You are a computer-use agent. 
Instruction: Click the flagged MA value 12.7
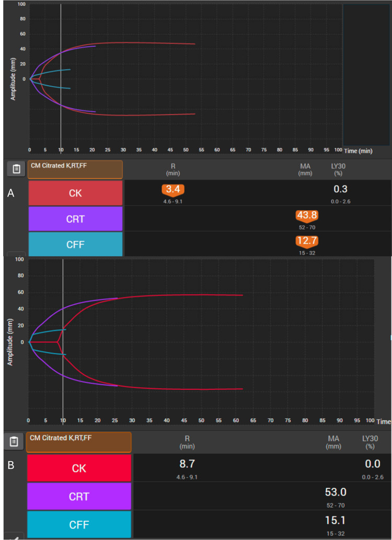pyautogui.click(x=307, y=242)
